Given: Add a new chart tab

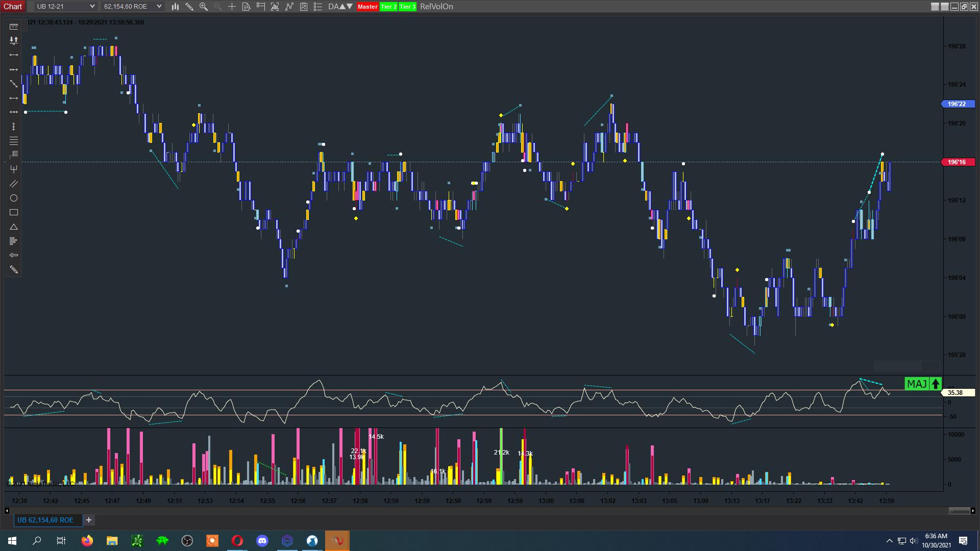Looking at the screenshot, I should click(89, 520).
